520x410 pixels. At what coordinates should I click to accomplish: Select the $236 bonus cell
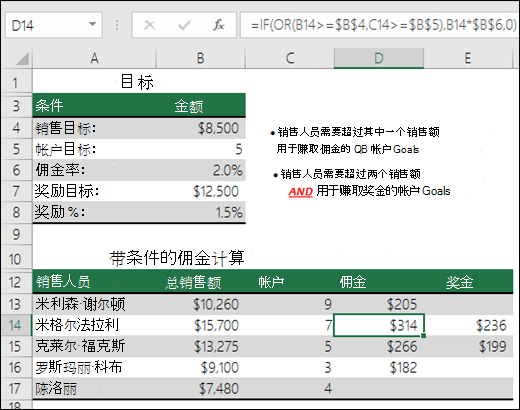click(468, 325)
